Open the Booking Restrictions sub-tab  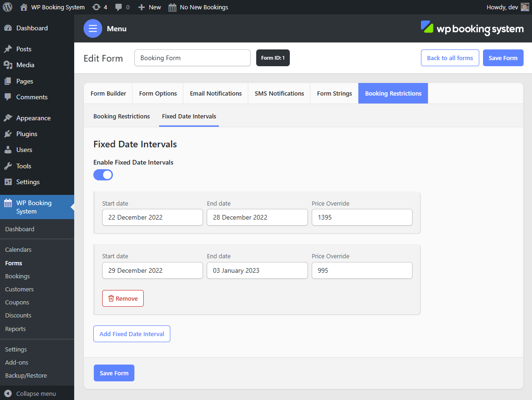click(x=121, y=116)
